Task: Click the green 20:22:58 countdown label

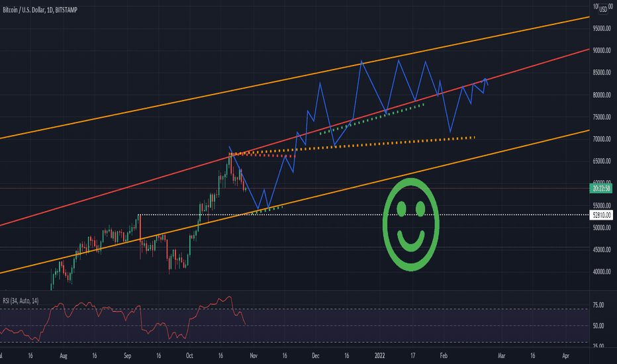Action: click(602, 189)
